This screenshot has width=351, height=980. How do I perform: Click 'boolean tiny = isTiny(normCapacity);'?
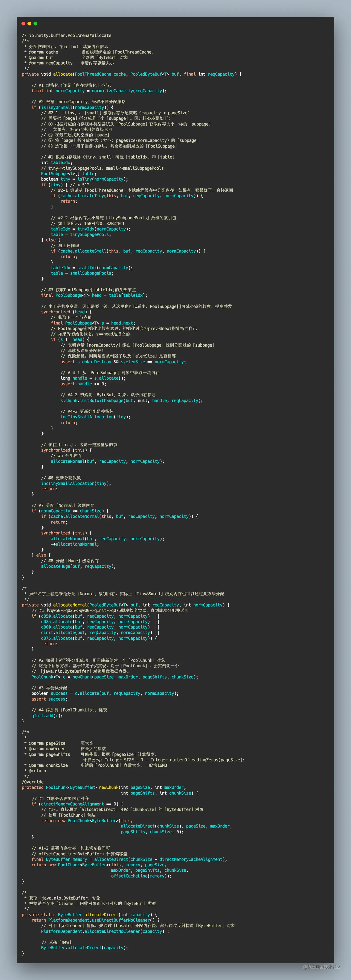point(84,179)
